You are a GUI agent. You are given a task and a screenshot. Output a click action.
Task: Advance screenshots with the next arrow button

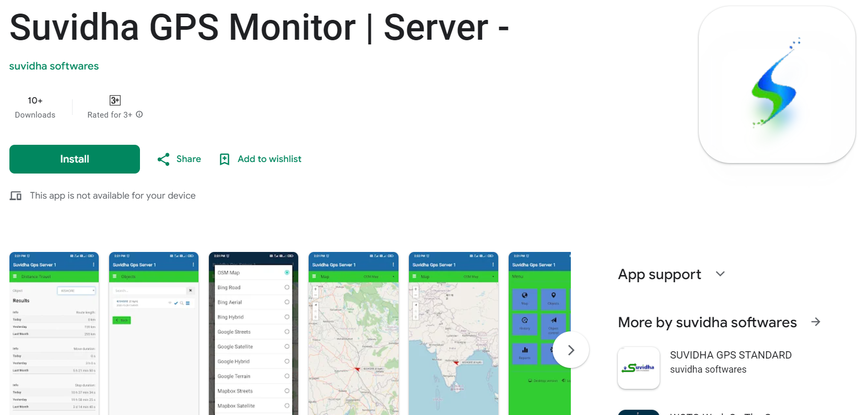(571, 350)
